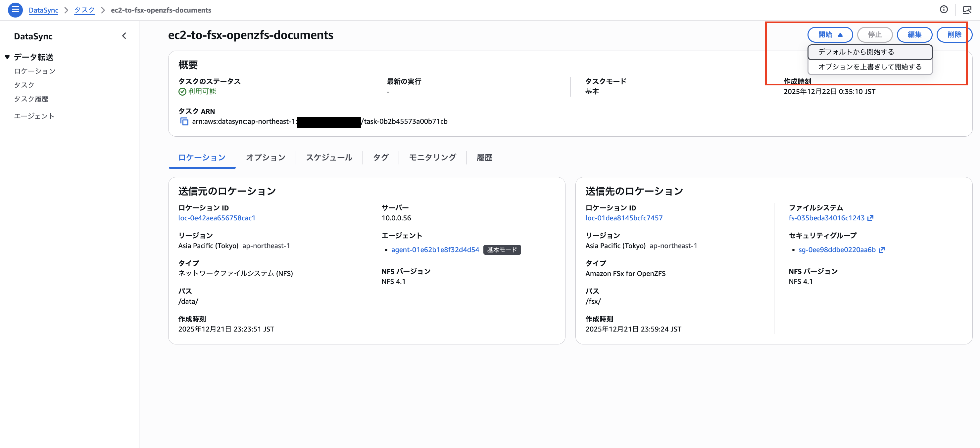This screenshot has height=448, width=980.
Task: Click the 削除 button
Action: pyautogui.click(x=955, y=35)
